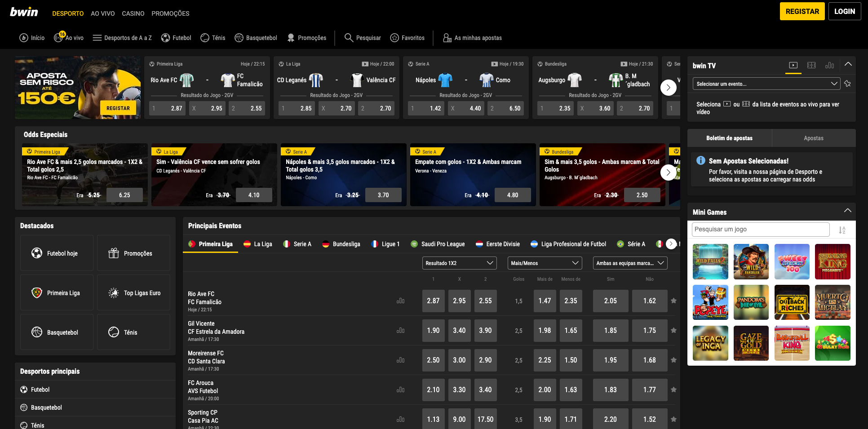868x429 pixels.
Task: Pick boosted odds 6.25 Rio Ave special
Action: [x=124, y=195]
